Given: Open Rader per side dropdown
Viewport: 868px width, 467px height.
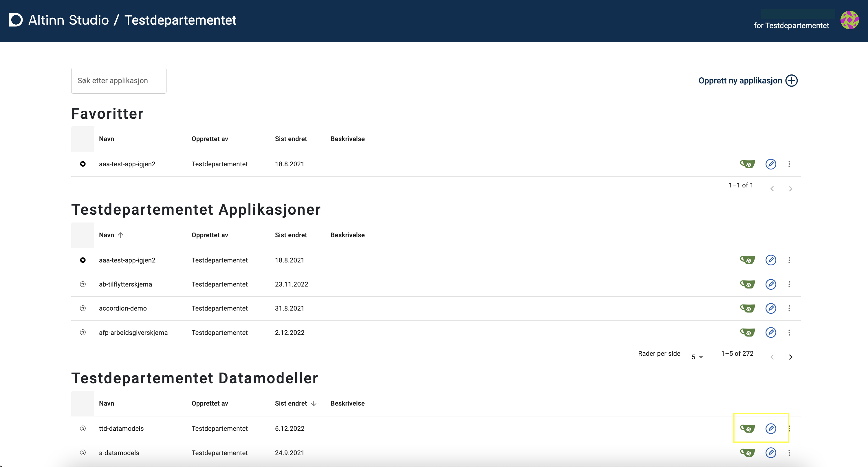Looking at the screenshot, I should pos(697,357).
